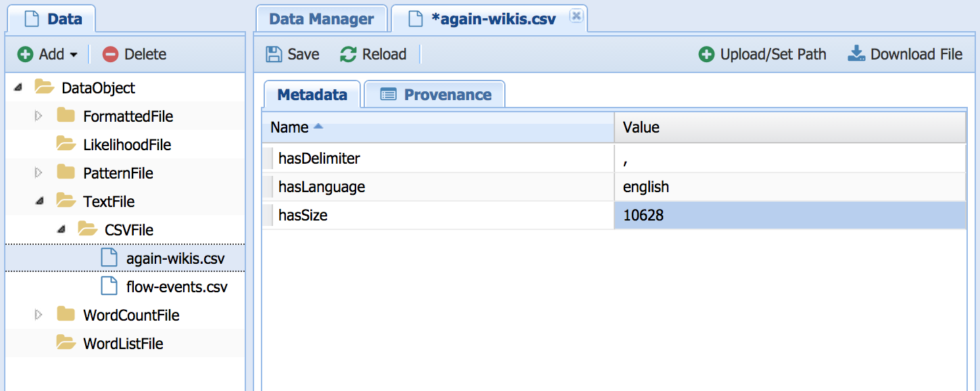
Task: Click the Save disk icon
Action: pyautogui.click(x=274, y=54)
